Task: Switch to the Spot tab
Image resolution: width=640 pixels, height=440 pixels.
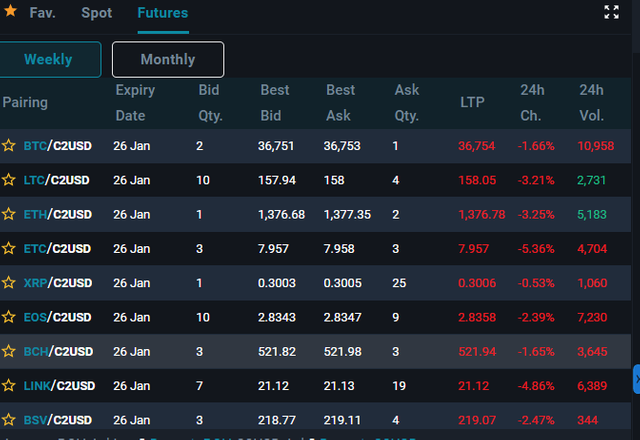Action: (97, 13)
